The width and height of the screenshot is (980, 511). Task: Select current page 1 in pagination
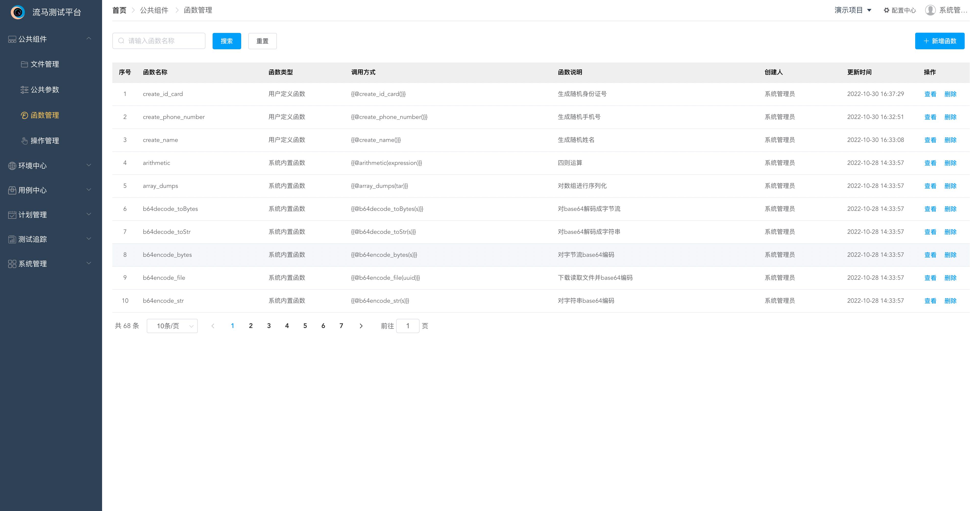[232, 326]
